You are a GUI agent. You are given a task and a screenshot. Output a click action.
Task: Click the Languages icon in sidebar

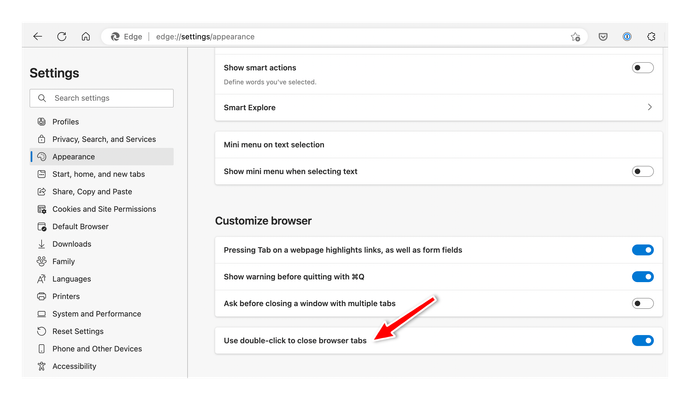pos(41,279)
